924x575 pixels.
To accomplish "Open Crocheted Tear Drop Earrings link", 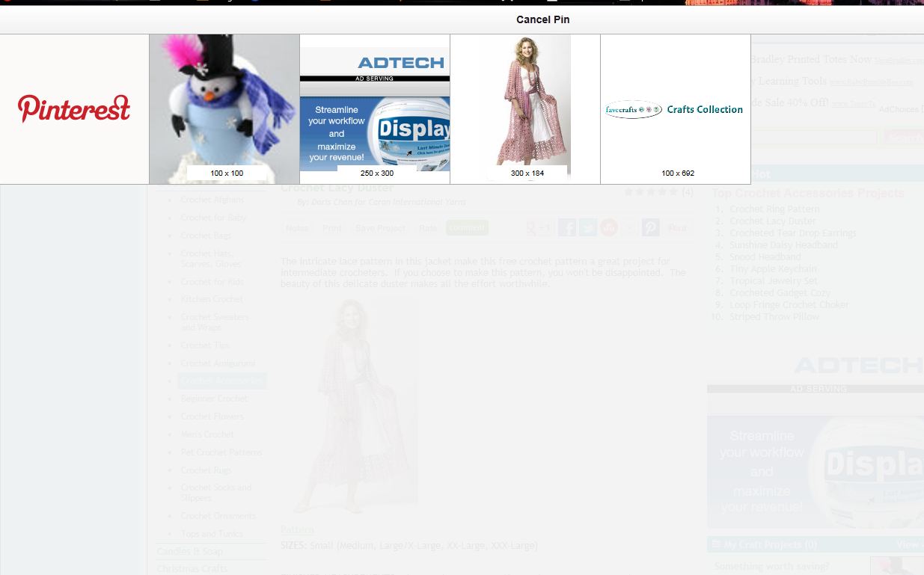I will pos(793,233).
